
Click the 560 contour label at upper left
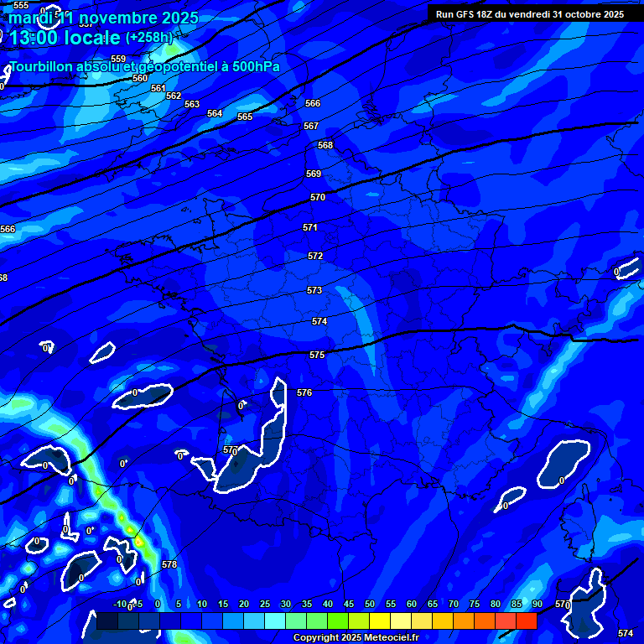point(140,78)
